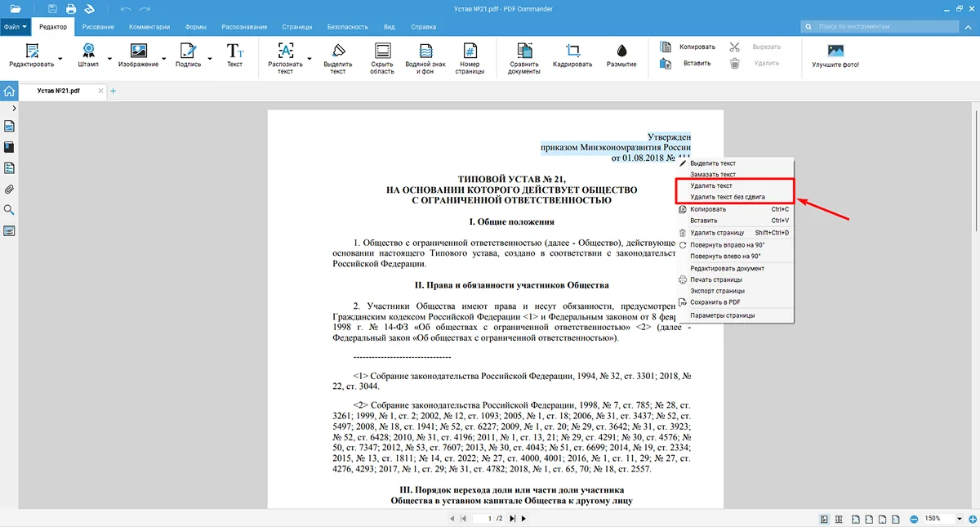980x527 pixels.
Task: Select the Текст text tool
Action: tap(234, 56)
